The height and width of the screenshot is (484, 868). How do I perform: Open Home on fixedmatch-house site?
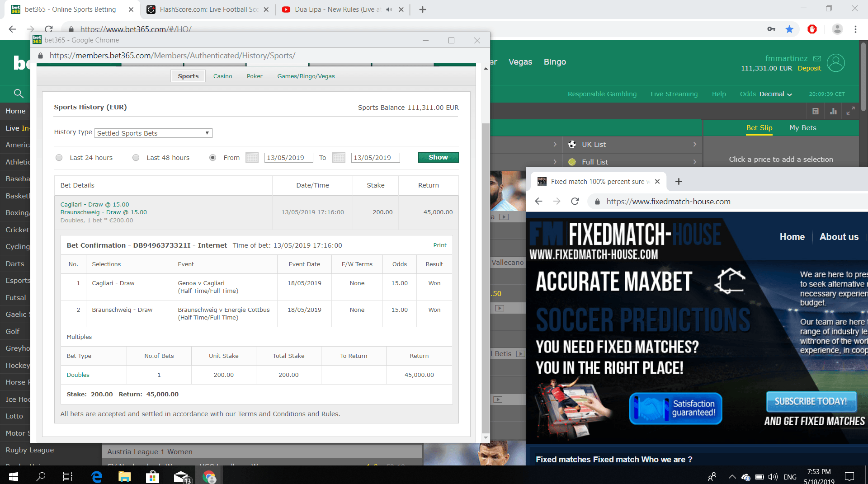(x=792, y=237)
